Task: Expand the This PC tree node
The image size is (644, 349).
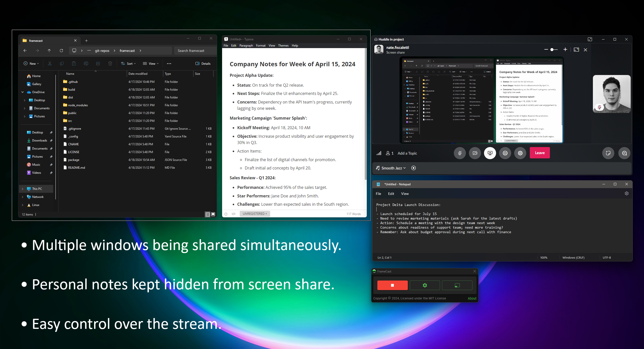Action: click(x=23, y=189)
